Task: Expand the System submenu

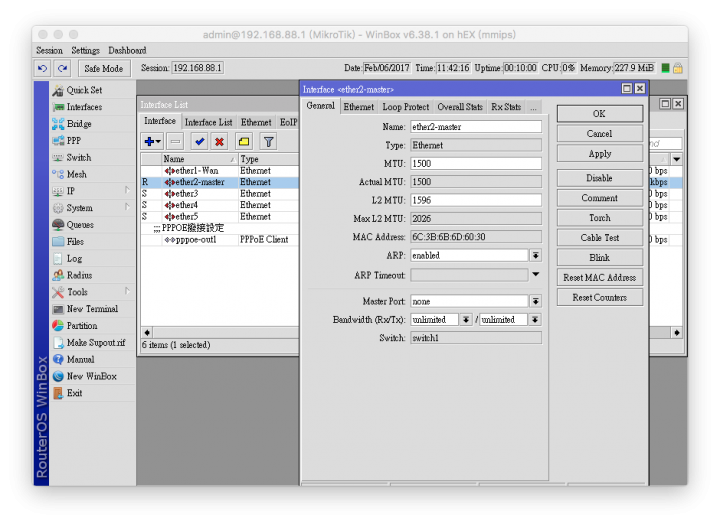Action: pyautogui.click(x=127, y=208)
